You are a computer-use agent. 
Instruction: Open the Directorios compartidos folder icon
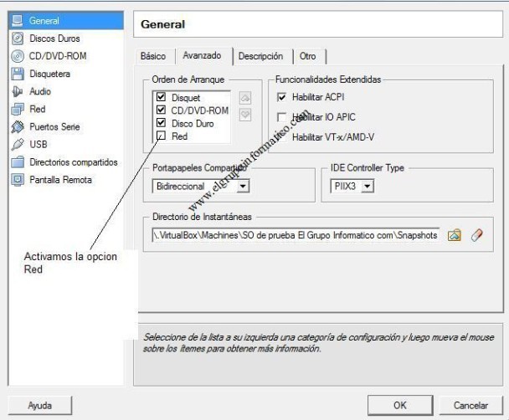click(18, 161)
